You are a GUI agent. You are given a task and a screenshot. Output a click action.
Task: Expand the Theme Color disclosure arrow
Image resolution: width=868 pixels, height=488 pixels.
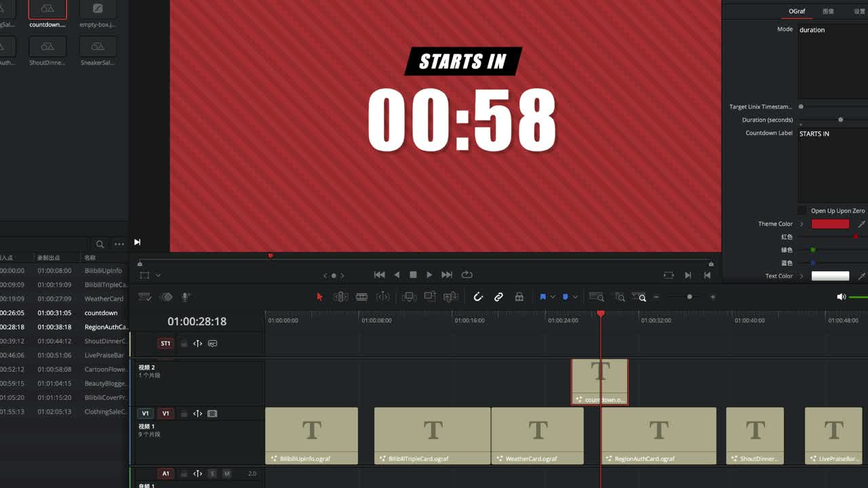click(802, 224)
